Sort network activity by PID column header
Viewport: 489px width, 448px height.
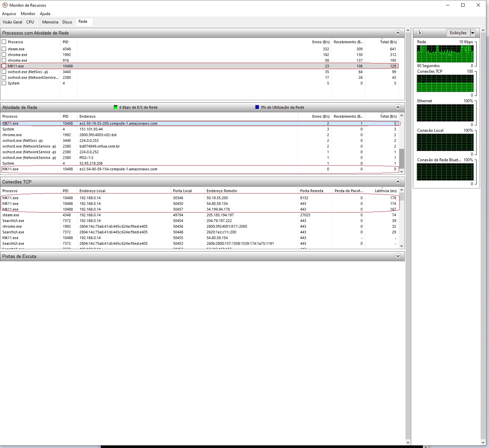[x=69, y=116]
